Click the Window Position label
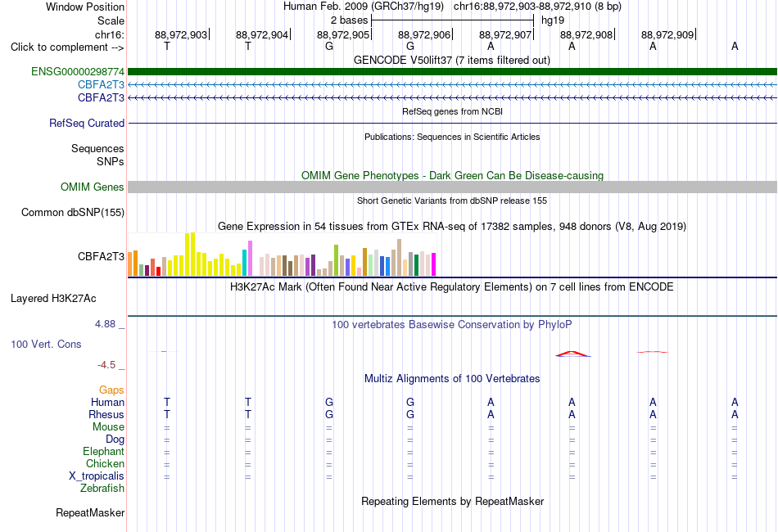 tap(85, 7)
